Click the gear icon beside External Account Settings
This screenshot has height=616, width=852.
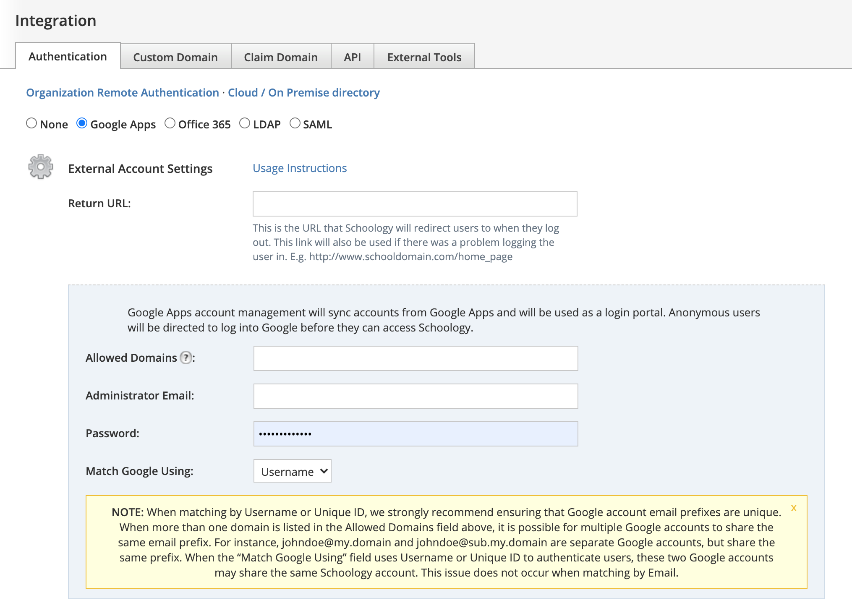point(40,167)
